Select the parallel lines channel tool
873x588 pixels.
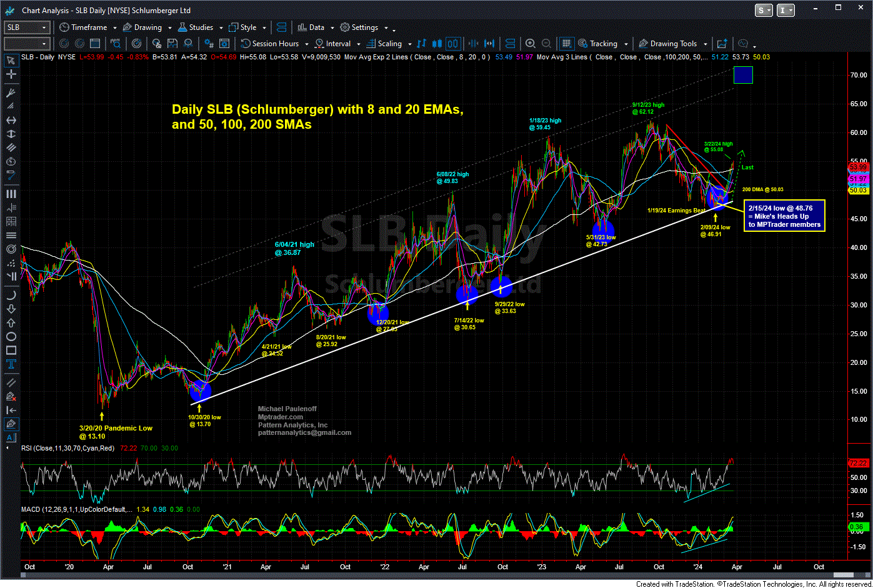(11, 149)
